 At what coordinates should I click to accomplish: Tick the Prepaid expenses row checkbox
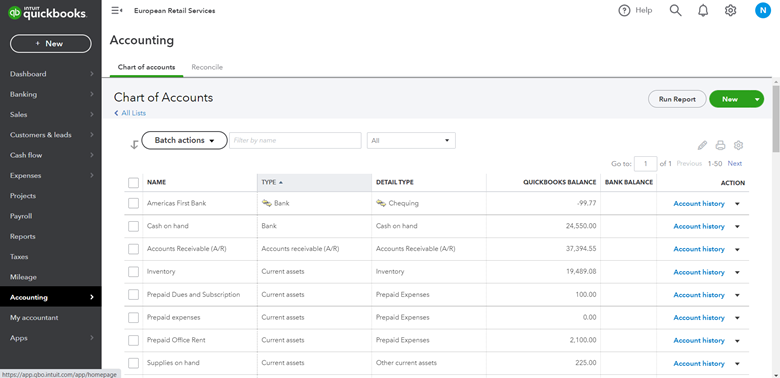click(x=133, y=317)
